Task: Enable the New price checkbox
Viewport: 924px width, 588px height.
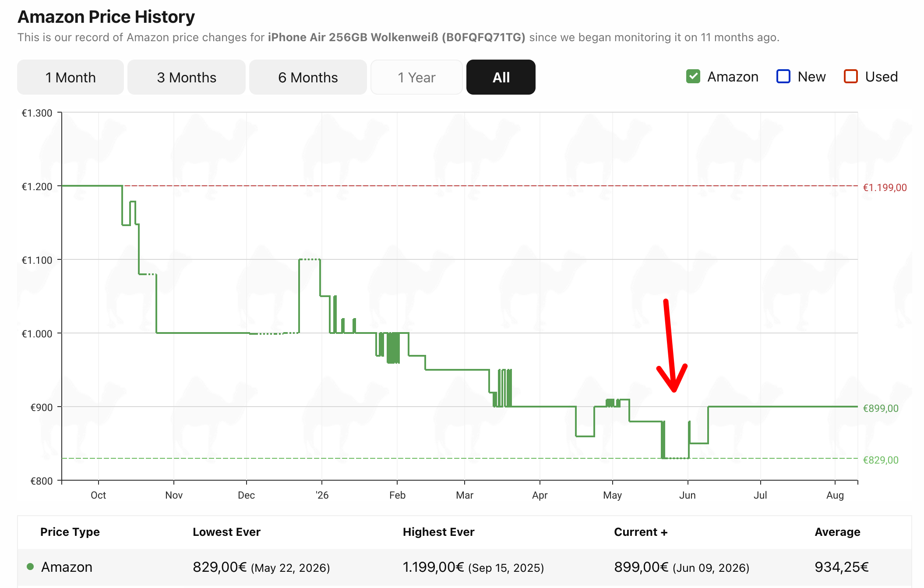Action: pos(783,76)
